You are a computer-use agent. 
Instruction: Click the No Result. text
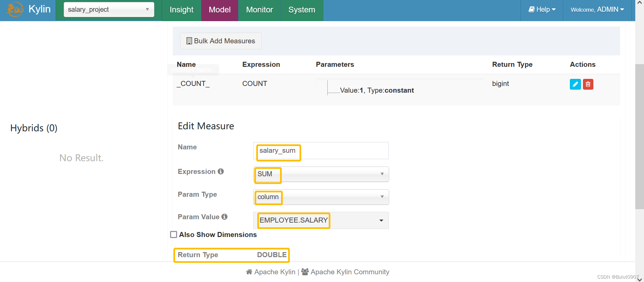pyautogui.click(x=82, y=158)
